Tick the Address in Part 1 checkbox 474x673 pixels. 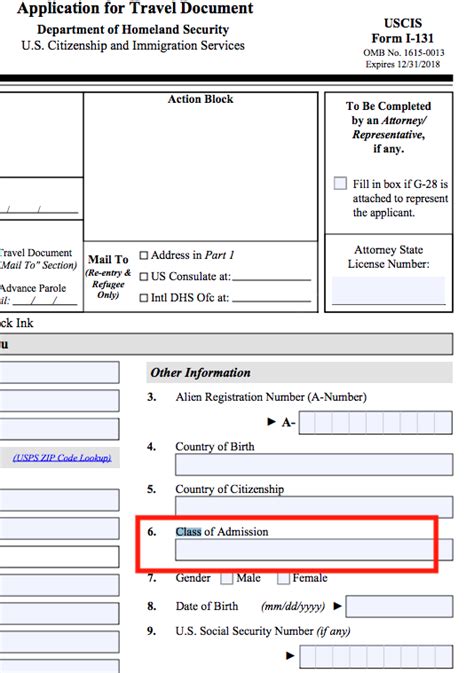(x=144, y=256)
